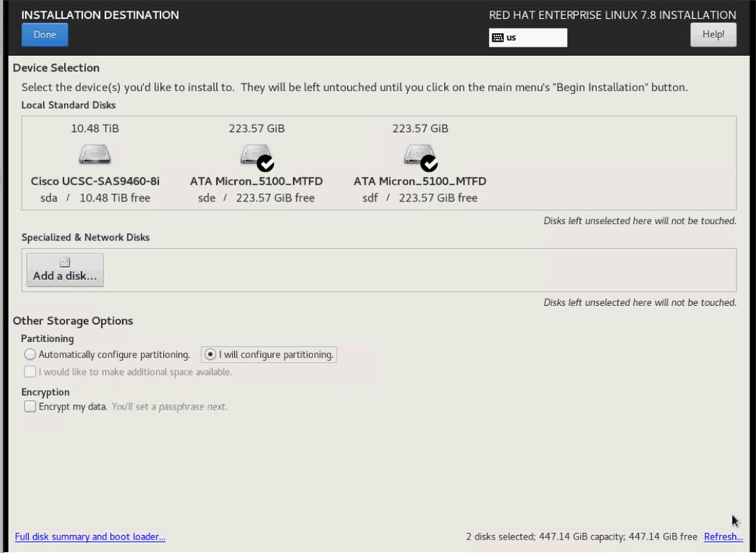The width and height of the screenshot is (756, 553).
Task: Open Full disk summary and boot loader link
Action: pos(90,536)
